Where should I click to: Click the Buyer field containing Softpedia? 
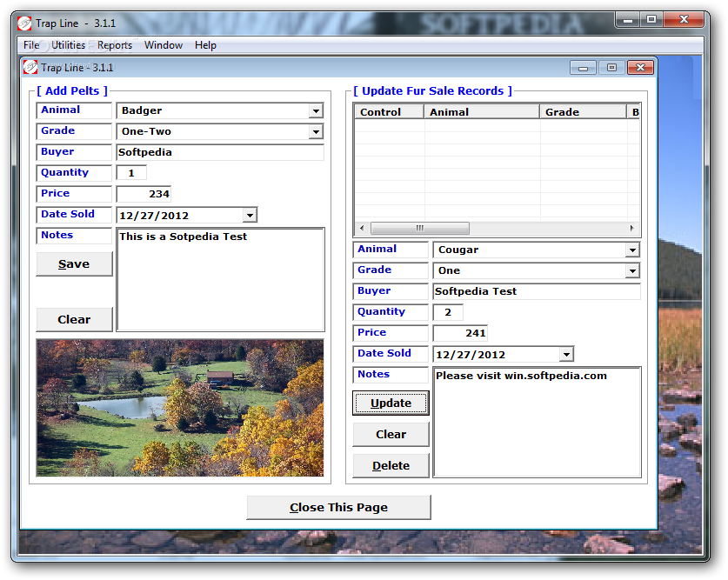coord(220,152)
